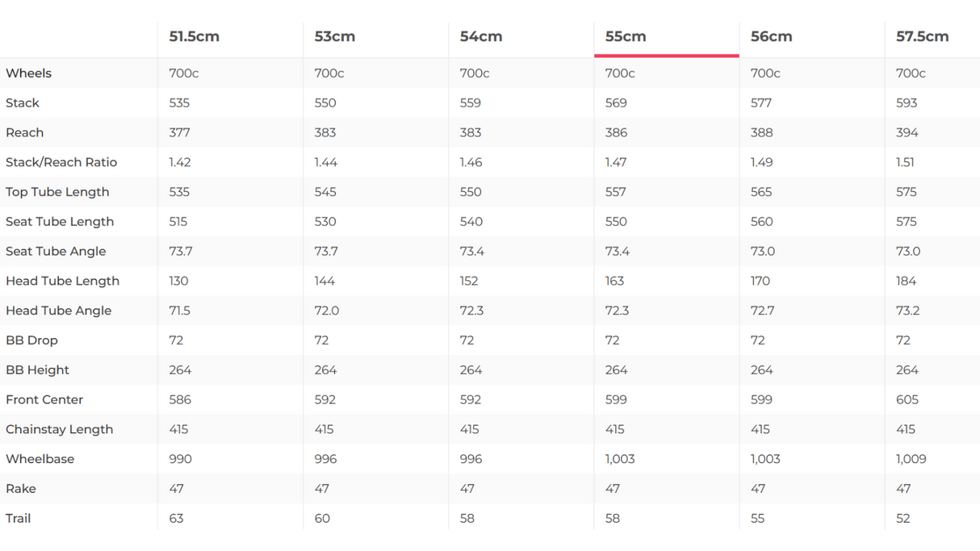Click the Stack/Reach Ratio row label

coord(61,162)
